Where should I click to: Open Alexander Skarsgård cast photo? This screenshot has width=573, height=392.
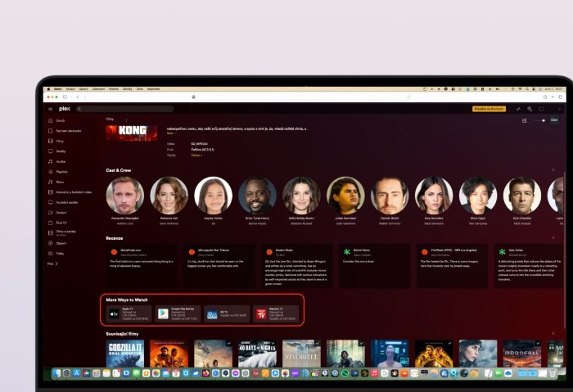(124, 195)
